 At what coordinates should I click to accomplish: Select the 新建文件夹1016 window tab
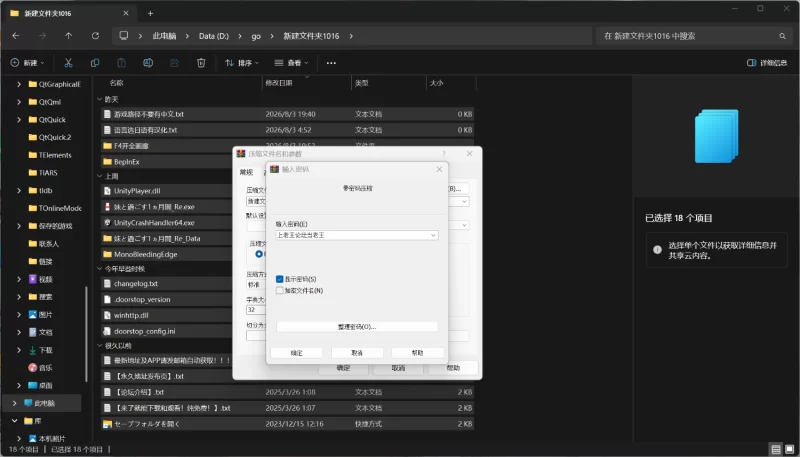[x=69, y=13]
